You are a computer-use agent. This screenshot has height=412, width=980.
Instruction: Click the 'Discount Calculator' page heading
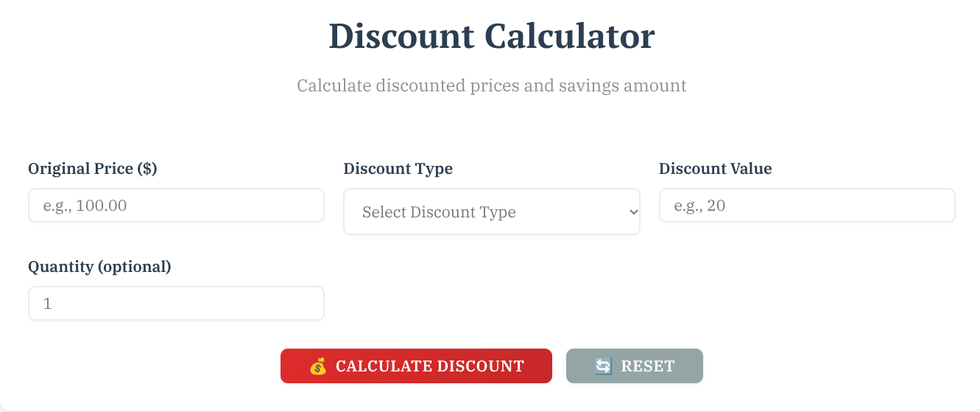pos(491,36)
